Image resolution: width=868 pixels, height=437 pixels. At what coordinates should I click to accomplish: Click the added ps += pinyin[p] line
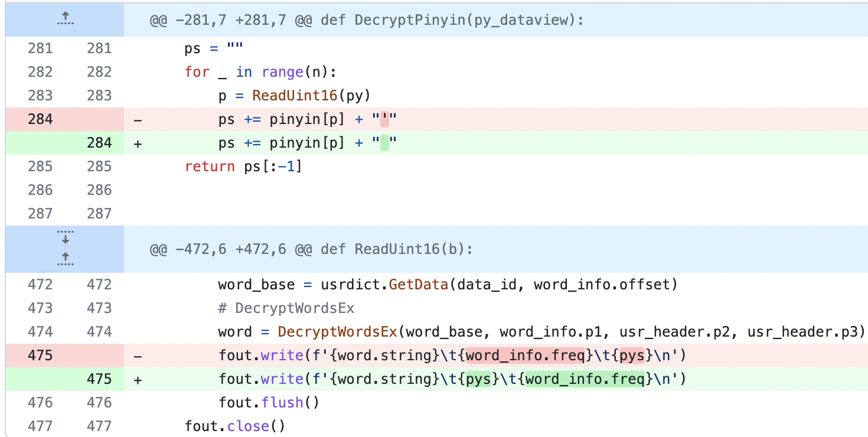(307, 143)
